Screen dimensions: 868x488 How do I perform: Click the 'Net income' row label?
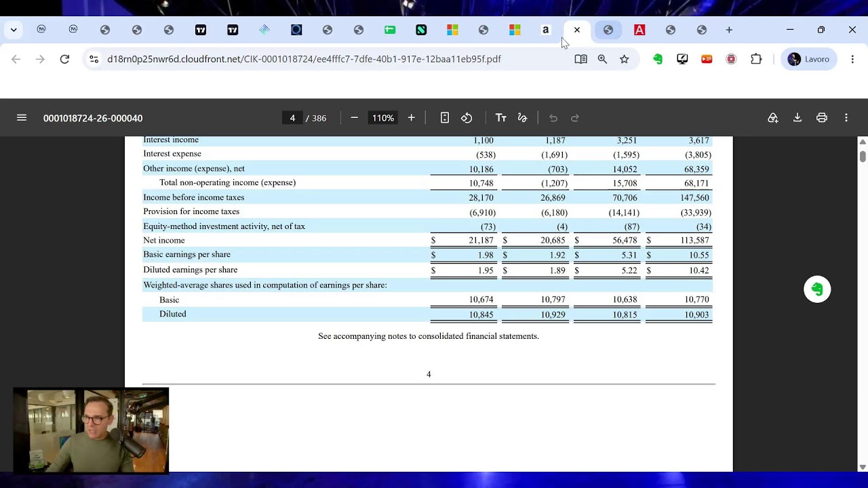click(164, 241)
